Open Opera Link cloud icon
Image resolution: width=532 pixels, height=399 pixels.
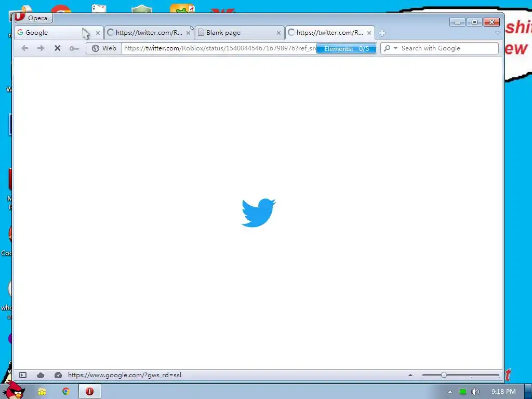tap(41, 375)
